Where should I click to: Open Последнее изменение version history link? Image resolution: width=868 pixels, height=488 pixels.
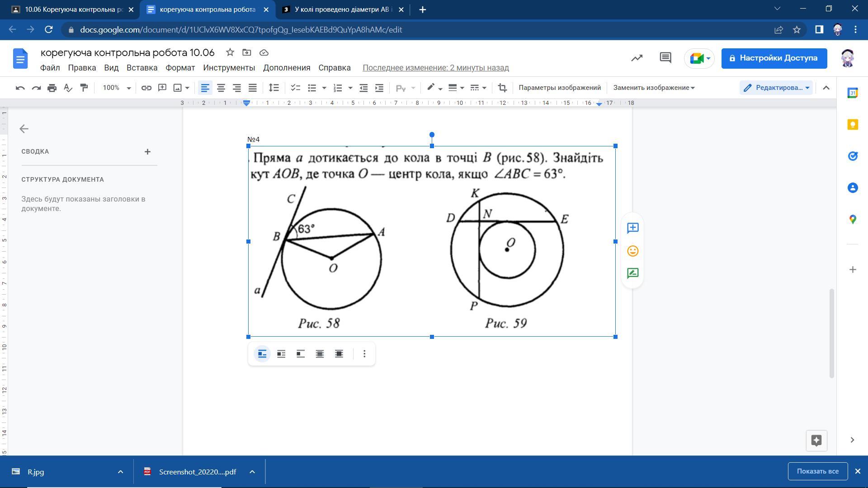tap(435, 68)
